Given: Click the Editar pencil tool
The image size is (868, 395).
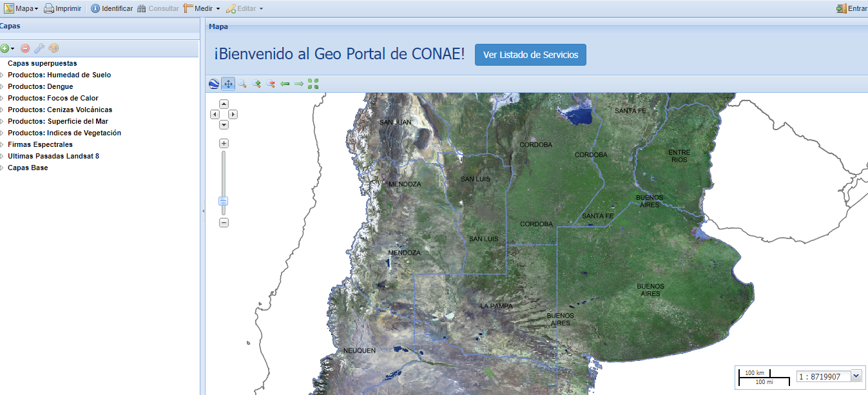Looking at the screenshot, I should coord(241,8).
